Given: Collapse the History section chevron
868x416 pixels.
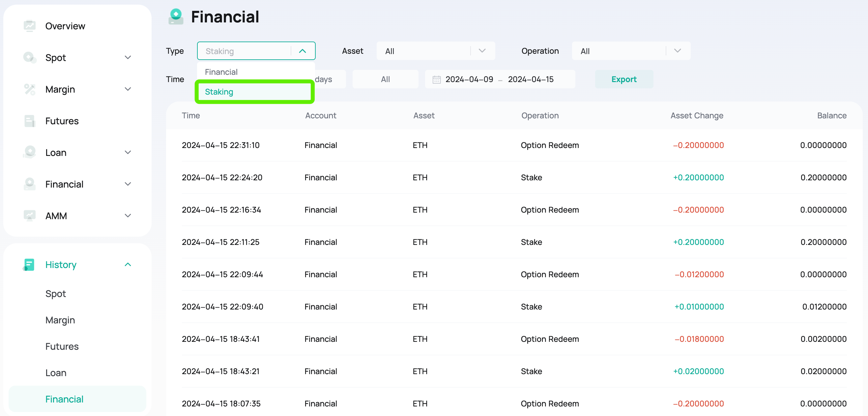Looking at the screenshot, I should pyautogui.click(x=128, y=265).
